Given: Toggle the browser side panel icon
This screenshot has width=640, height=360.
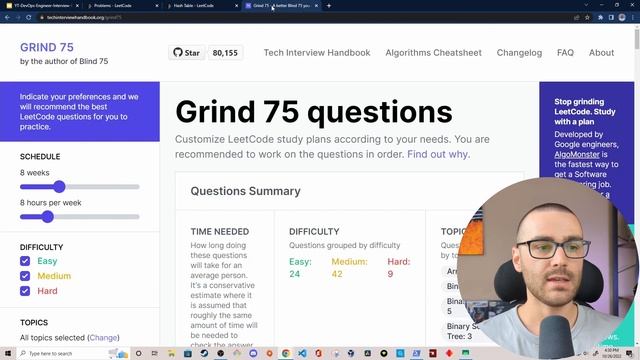Looking at the screenshot, I should point(611,18).
